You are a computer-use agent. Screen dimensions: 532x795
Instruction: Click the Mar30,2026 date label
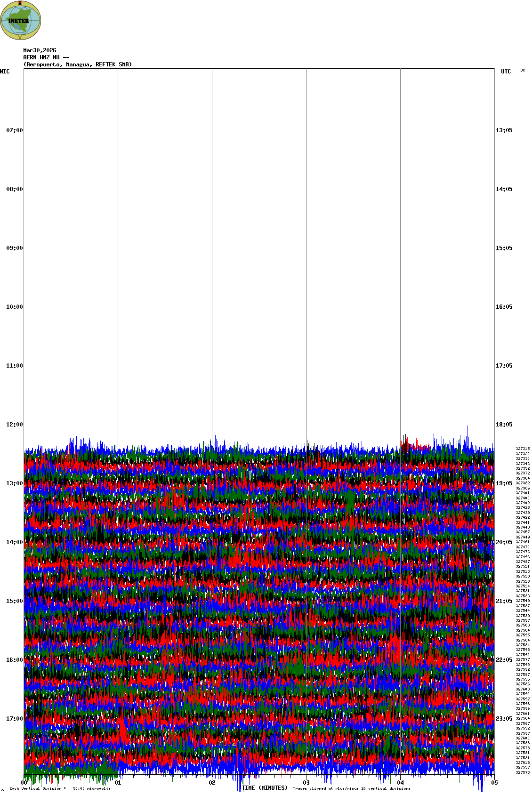pos(40,50)
